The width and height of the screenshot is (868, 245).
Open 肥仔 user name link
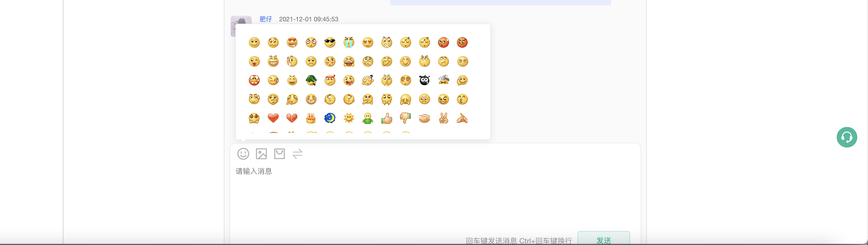pyautogui.click(x=266, y=19)
